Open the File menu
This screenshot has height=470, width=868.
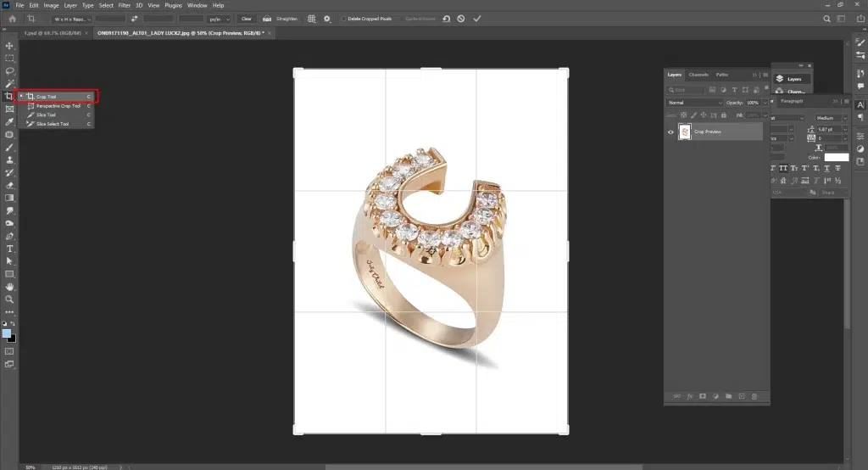(x=20, y=5)
